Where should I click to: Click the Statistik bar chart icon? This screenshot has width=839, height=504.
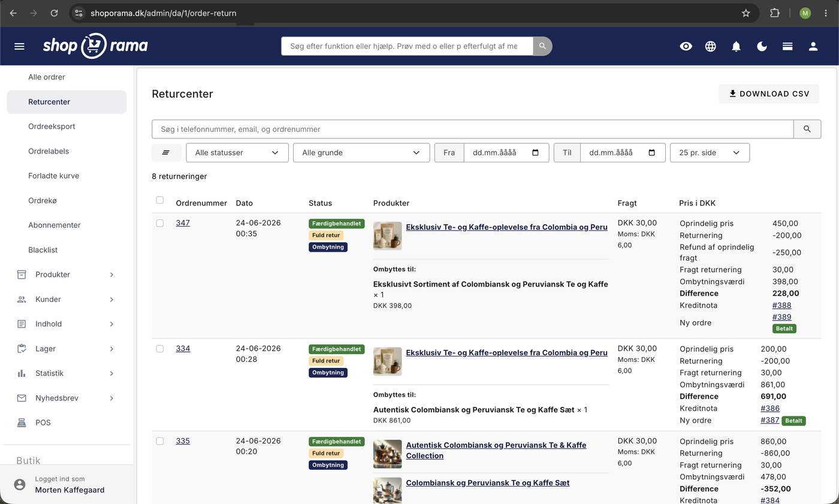[x=22, y=373]
